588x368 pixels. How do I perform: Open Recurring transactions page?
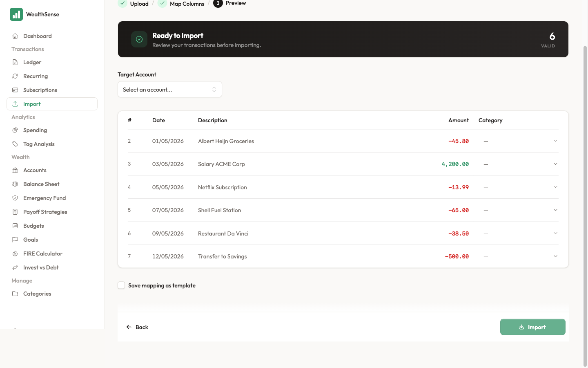(52, 76)
